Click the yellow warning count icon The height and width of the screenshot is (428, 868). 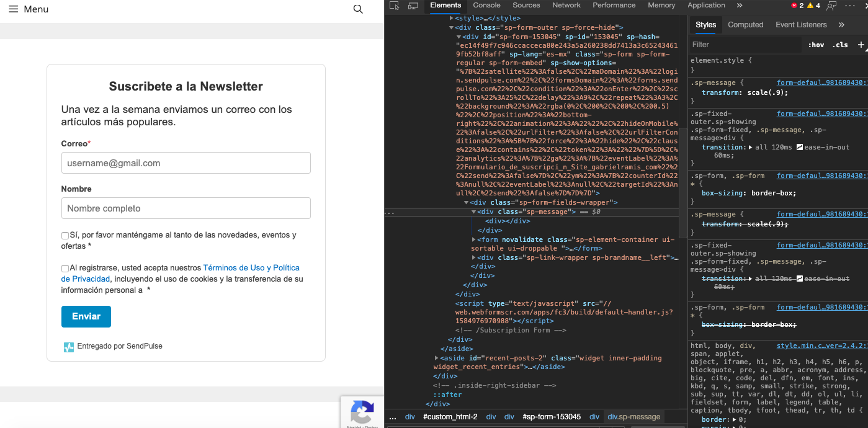(x=811, y=6)
